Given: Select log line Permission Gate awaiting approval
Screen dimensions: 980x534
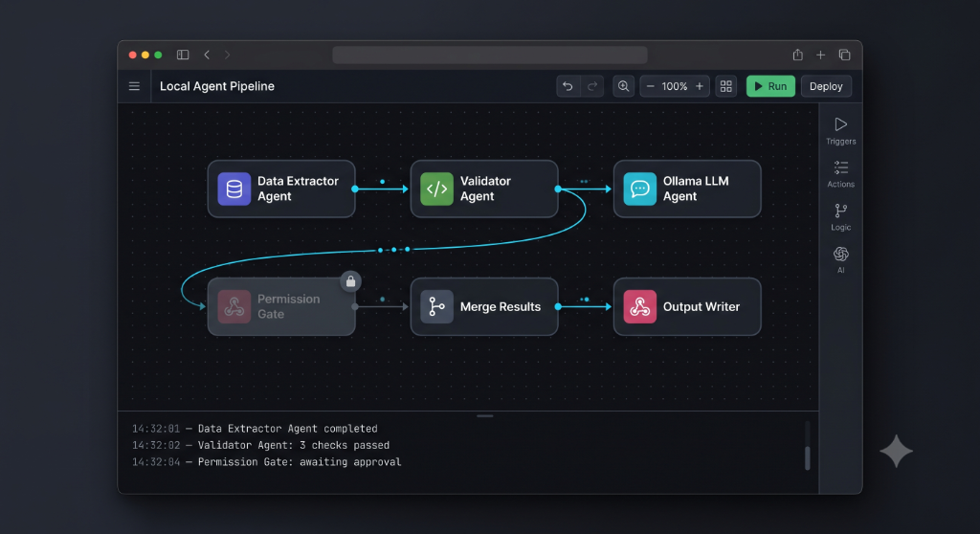Looking at the screenshot, I should click(x=266, y=462).
